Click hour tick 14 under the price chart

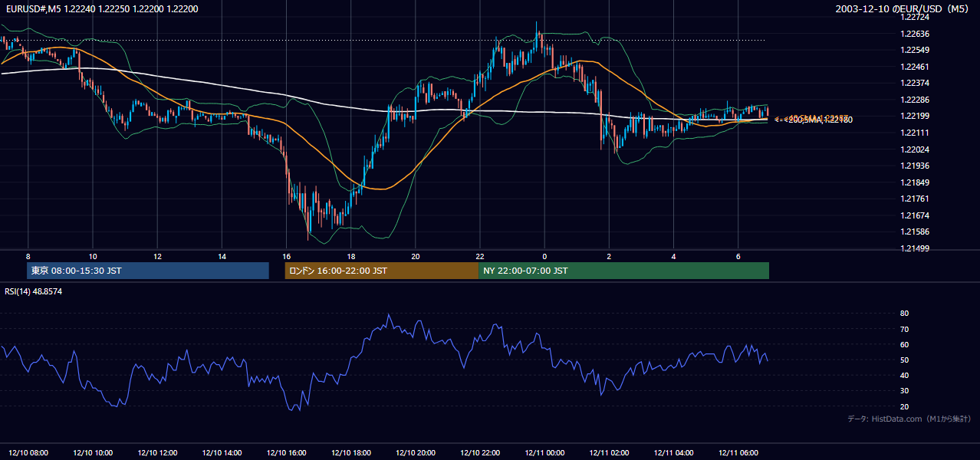(222, 256)
